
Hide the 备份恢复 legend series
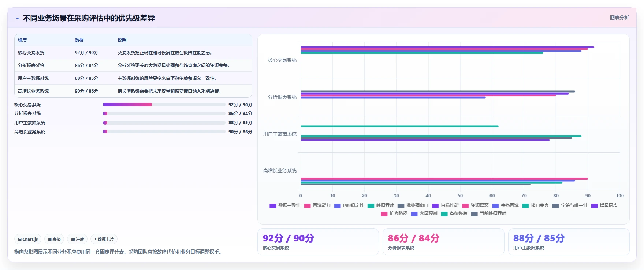[454, 214]
